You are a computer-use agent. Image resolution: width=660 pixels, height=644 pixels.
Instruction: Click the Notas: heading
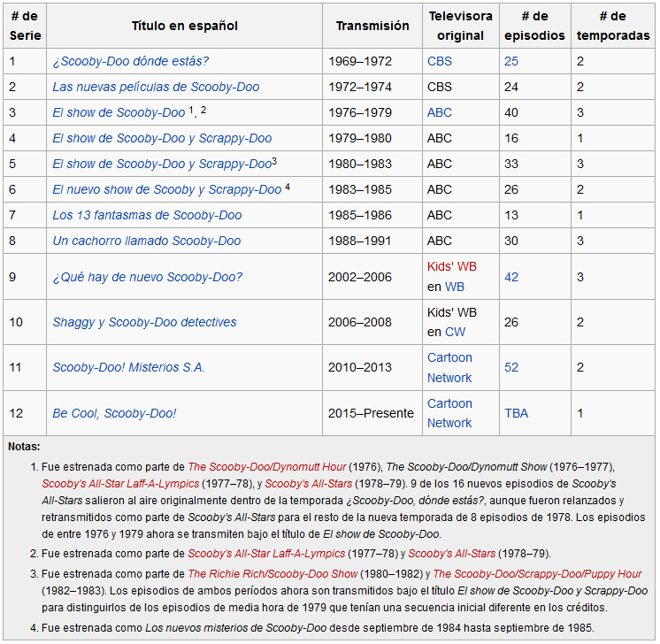24,447
